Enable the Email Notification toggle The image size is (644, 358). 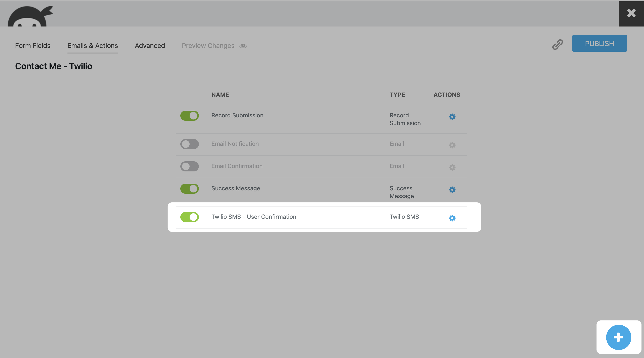pyautogui.click(x=190, y=144)
